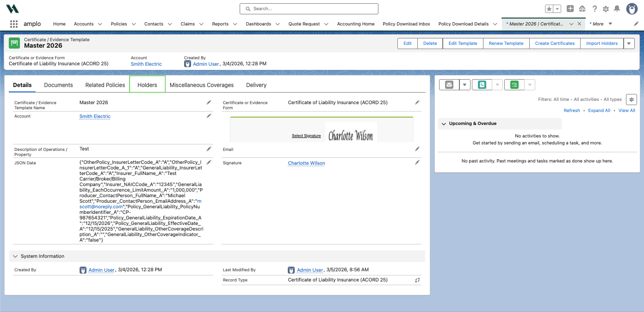This screenshot has width=644, height=312.
Task: Edit the Certificate / Evidence Template Name field
Action: pos(209,102)
